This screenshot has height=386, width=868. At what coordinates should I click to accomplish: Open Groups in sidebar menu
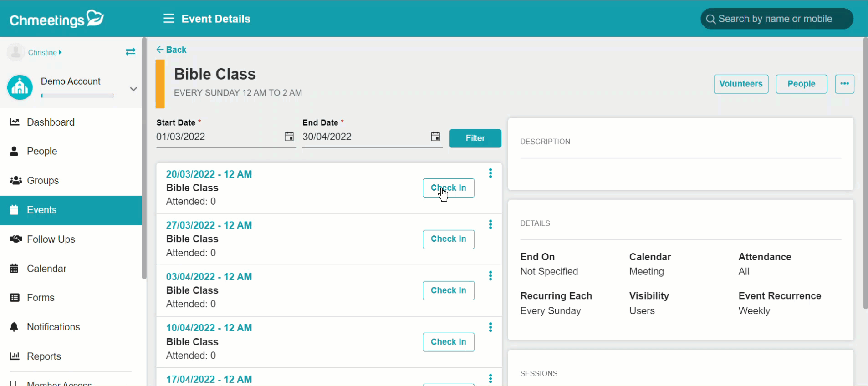(x=71, y=180)
